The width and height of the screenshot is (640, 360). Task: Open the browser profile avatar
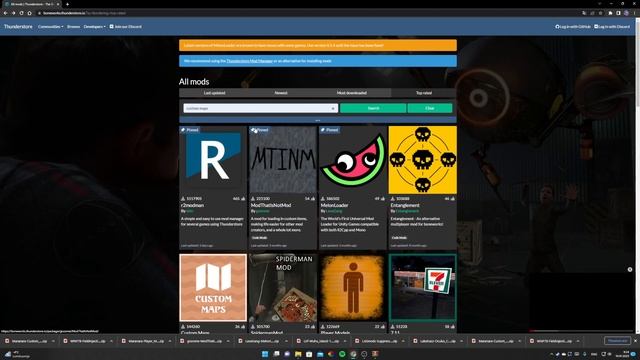coord(626,13)
